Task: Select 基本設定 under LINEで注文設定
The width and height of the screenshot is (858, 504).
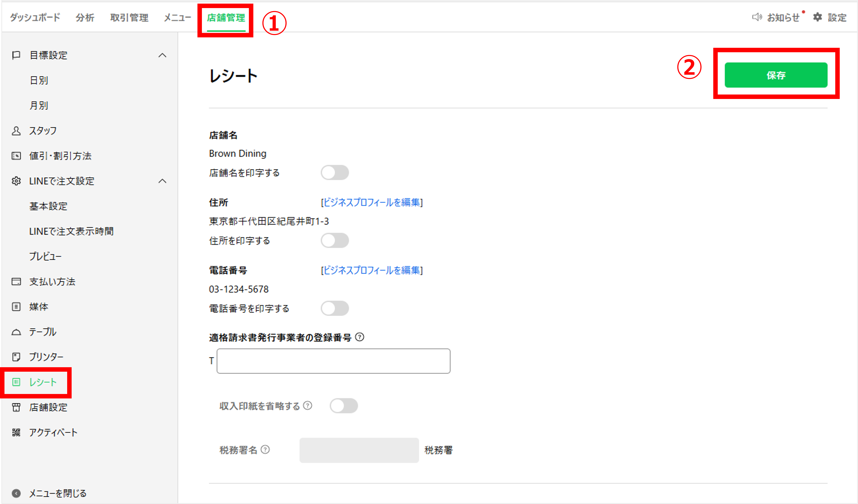Action: (x=48, y=206)
